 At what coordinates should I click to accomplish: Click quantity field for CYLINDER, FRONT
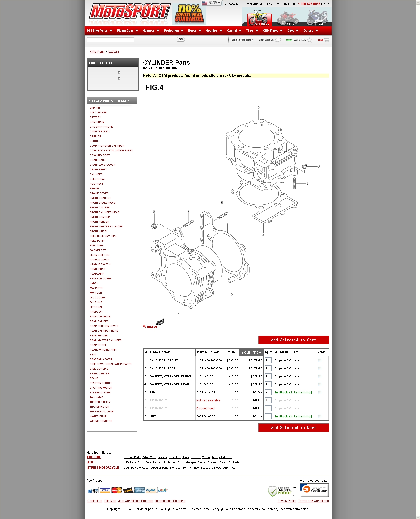268,360
